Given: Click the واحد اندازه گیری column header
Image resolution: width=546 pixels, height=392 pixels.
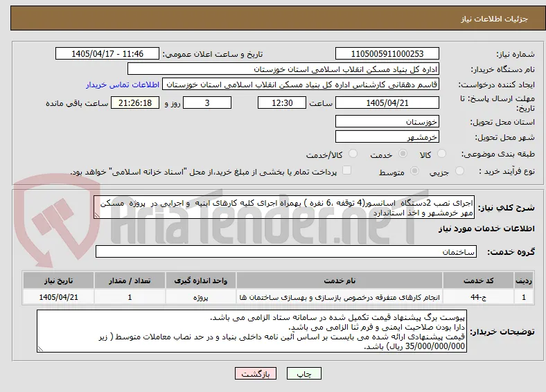Looking at the screenshot, I should pos(200,280).
